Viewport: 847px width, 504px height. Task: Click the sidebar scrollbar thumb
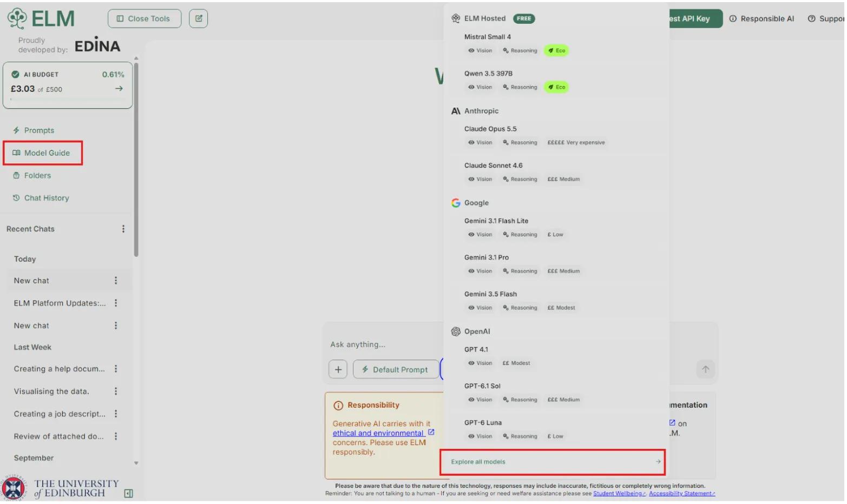coord(136,160)
